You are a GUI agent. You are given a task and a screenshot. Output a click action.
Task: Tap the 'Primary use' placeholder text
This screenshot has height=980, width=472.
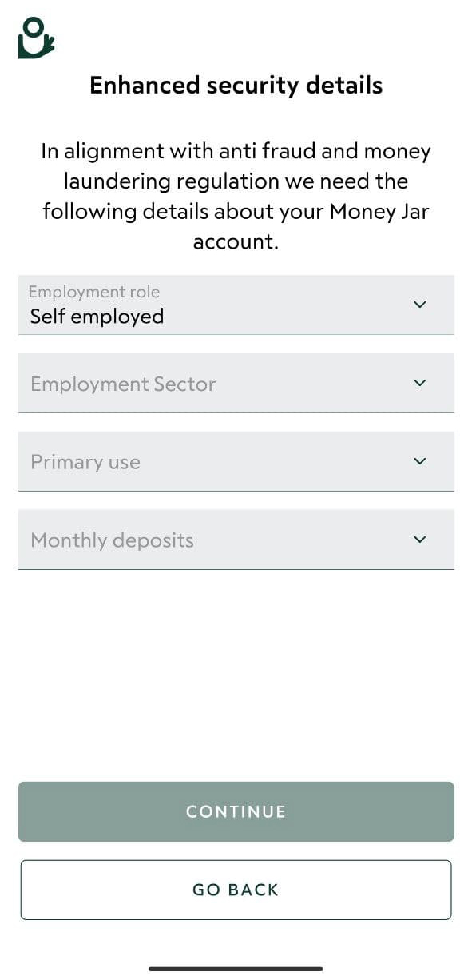(85, 462)
